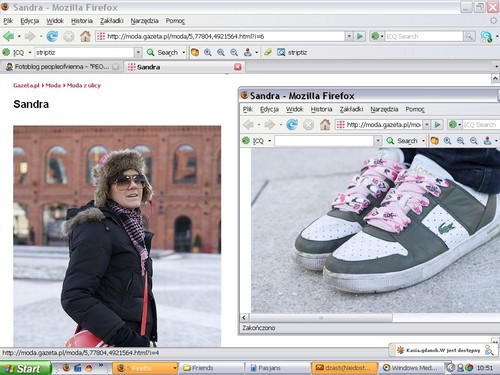
Task: Click Go arrow in popup Firefox window
Action: click(x=437, y=125)
